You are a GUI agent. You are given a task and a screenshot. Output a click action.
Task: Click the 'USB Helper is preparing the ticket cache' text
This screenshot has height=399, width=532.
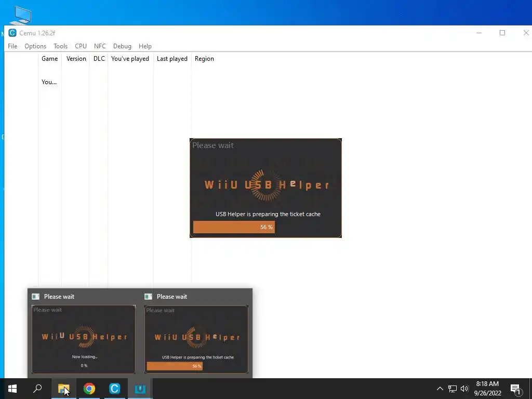[268, 214]
